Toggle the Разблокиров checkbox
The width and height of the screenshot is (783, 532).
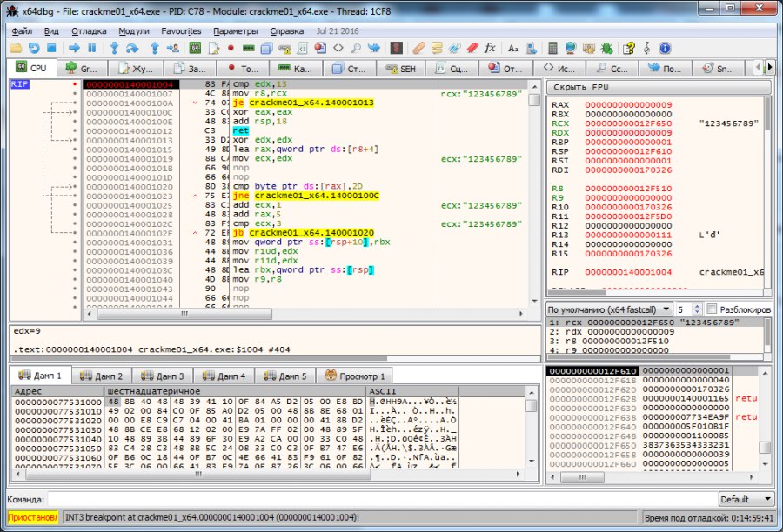click(x=713, y=309)
